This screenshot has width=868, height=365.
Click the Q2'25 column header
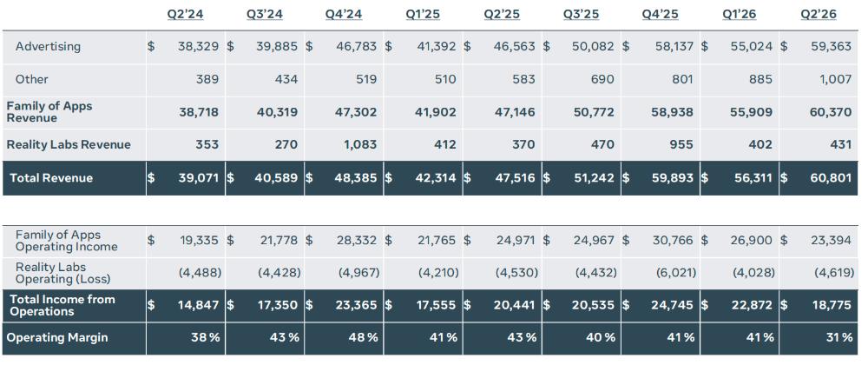pos(502,15)
